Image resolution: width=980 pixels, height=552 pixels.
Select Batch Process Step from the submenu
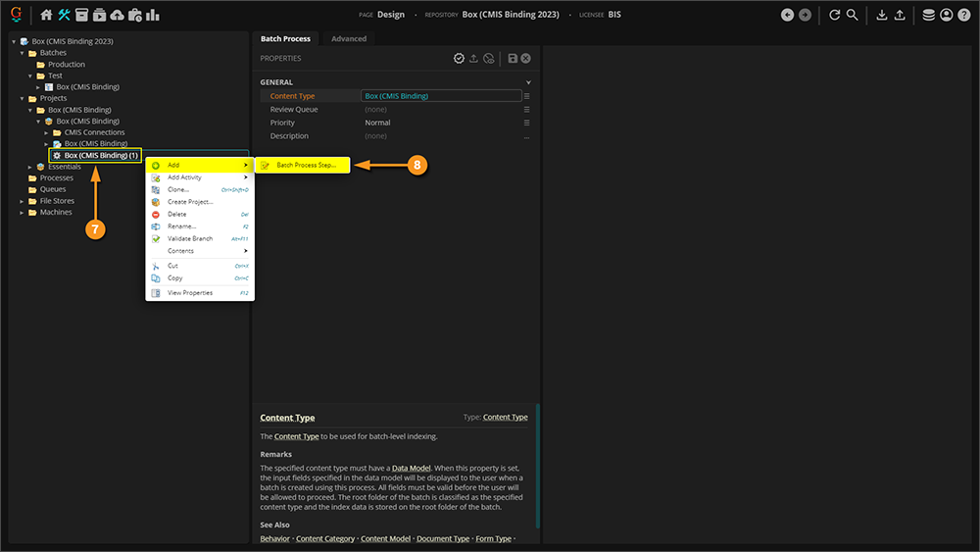point(305,166)
